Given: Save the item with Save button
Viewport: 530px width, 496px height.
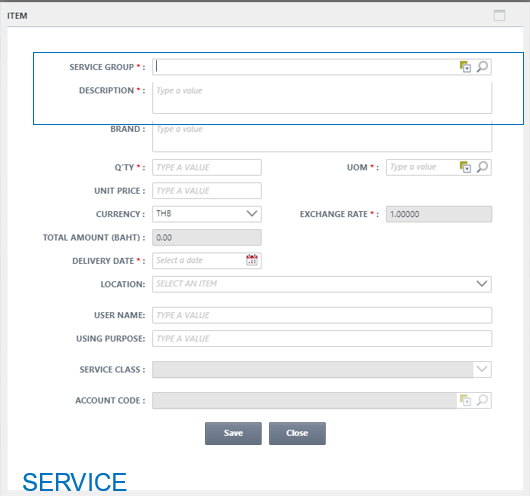Looking at the screenshot, I should point(233,433).
